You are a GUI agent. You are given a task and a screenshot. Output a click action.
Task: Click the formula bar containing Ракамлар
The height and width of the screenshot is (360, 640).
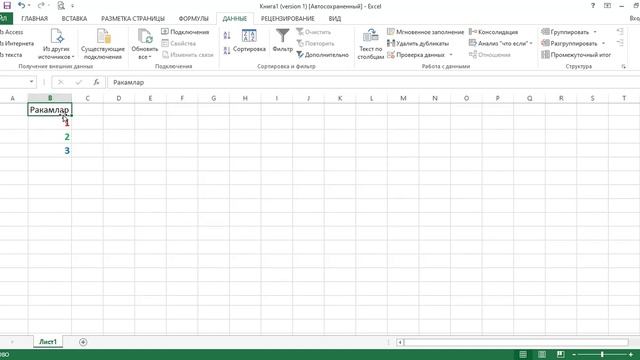[373, 82]
